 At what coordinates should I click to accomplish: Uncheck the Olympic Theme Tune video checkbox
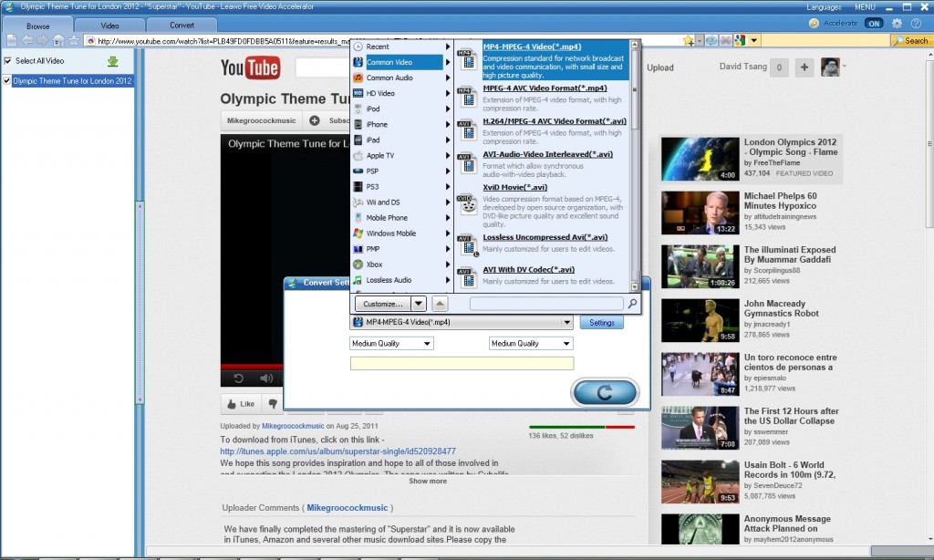coord(6,81)
